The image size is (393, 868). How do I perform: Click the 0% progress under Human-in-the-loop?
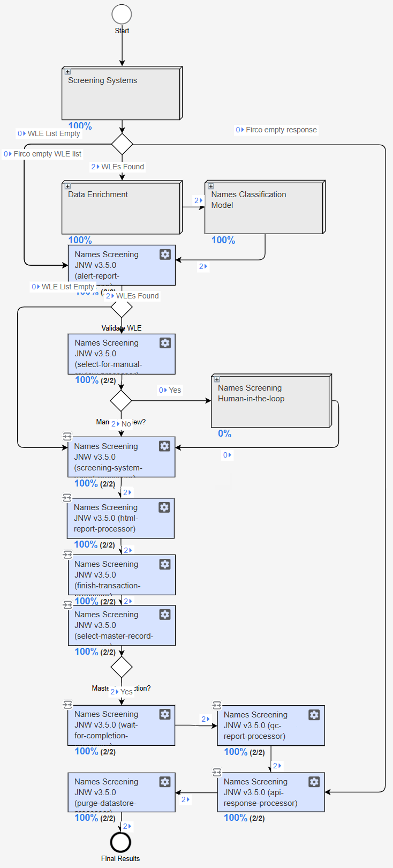tap(225, 433)
